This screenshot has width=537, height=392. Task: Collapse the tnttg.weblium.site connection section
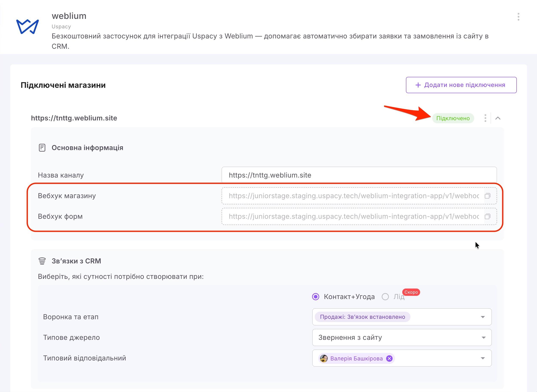pos(498,118)
